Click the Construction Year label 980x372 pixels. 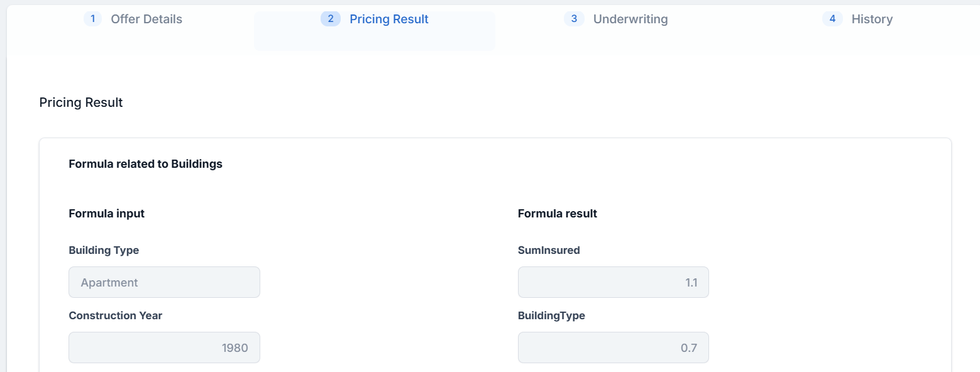pos(115,315)
